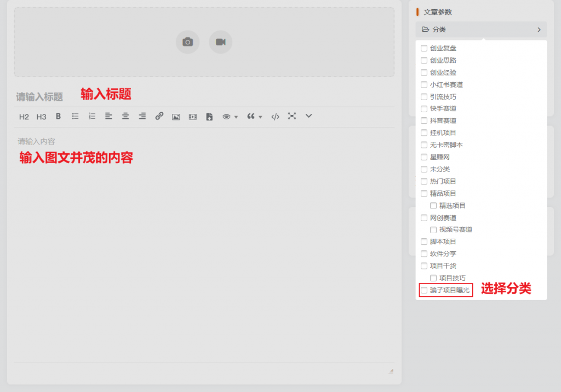This screenshot has height=392, width=561.
Task: Toggle bold formatting
Action: [x=59, y=116]
